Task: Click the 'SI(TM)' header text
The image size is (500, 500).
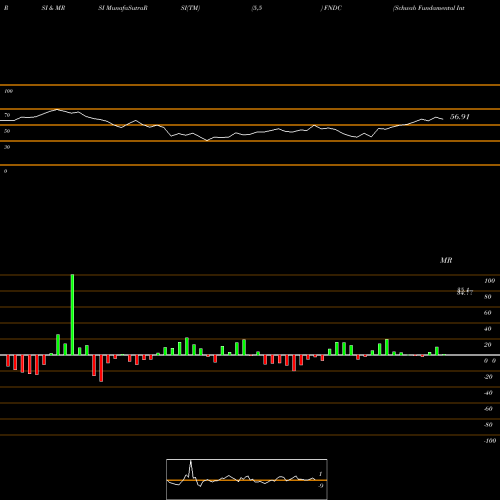Action: 190,8
